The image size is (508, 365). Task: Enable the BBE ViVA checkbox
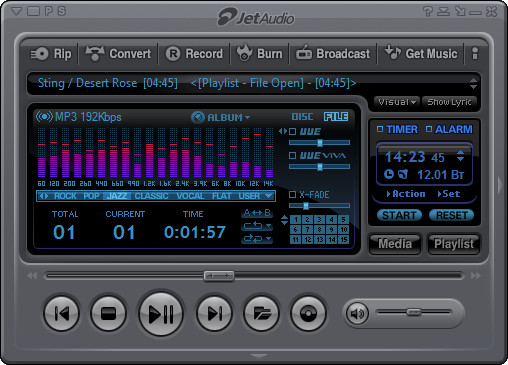[x=292, y=155]
